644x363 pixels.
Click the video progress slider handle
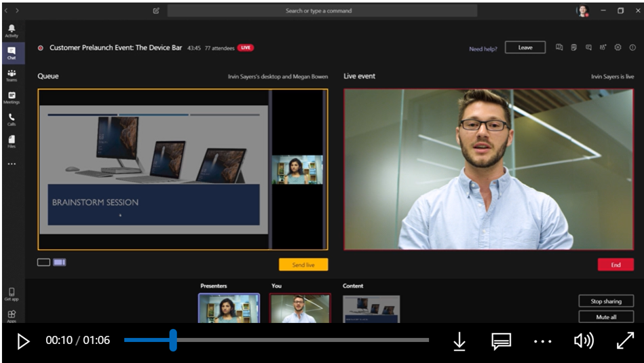[x=173, y=340]
